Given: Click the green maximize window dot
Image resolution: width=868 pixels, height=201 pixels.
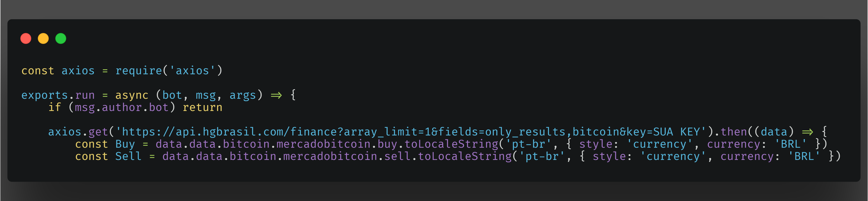Looking at the screenshot, I should click(x=61, y=39).
